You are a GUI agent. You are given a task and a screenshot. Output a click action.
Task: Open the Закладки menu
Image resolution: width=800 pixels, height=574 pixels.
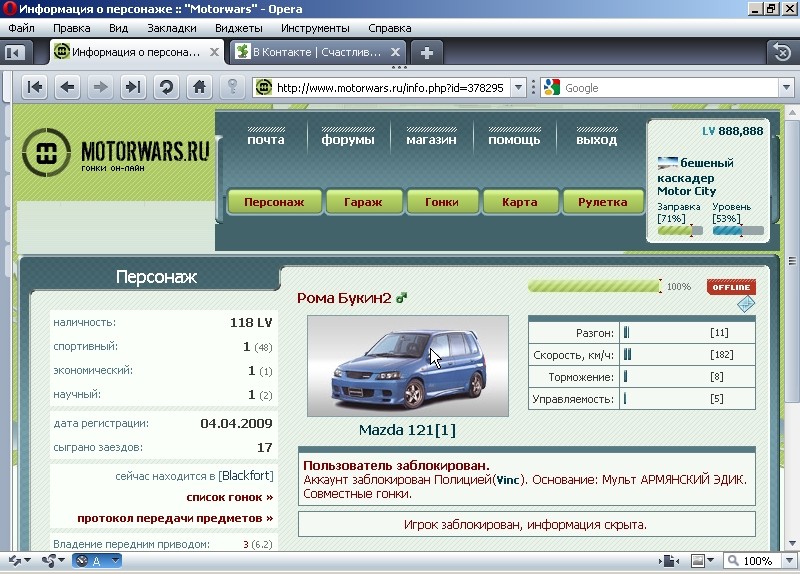pos(171,28)
